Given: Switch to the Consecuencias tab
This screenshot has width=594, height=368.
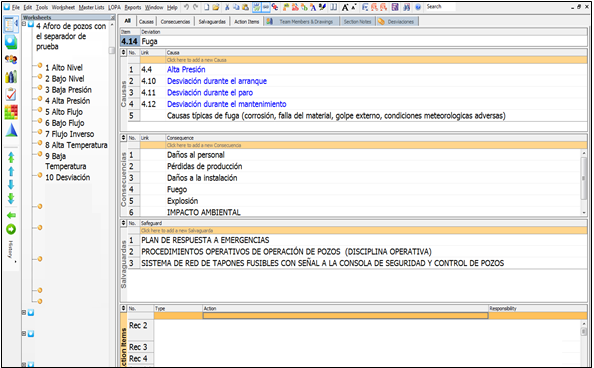Looking at the screenshot, I should 175,22.
